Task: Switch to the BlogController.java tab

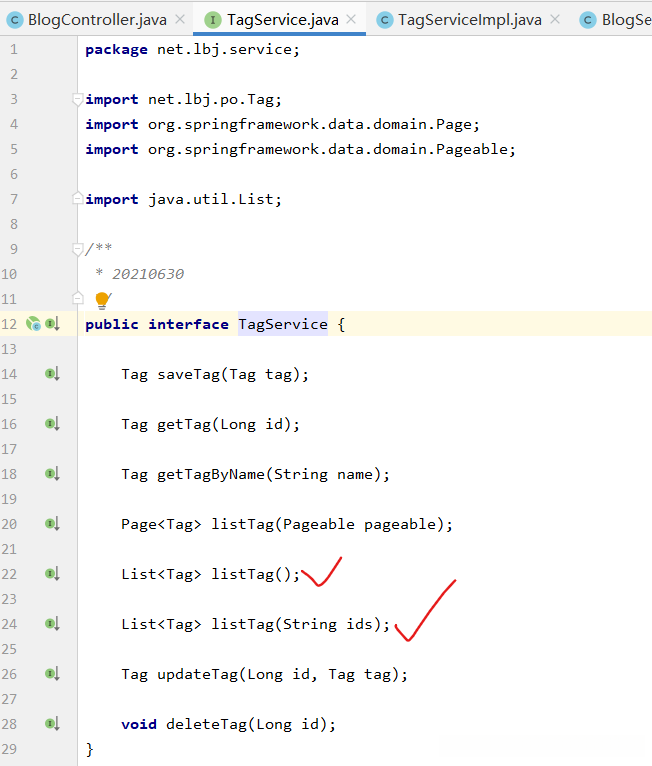Action: 97,20
